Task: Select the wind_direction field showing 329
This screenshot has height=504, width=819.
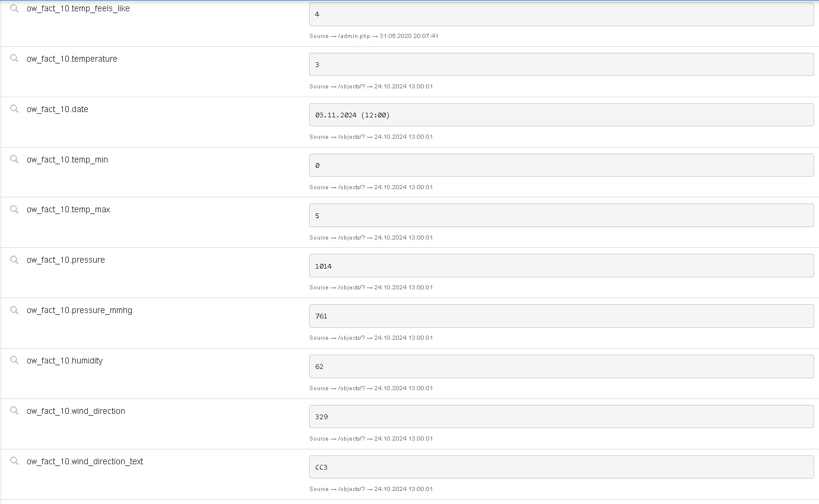Action: point(561,417)
